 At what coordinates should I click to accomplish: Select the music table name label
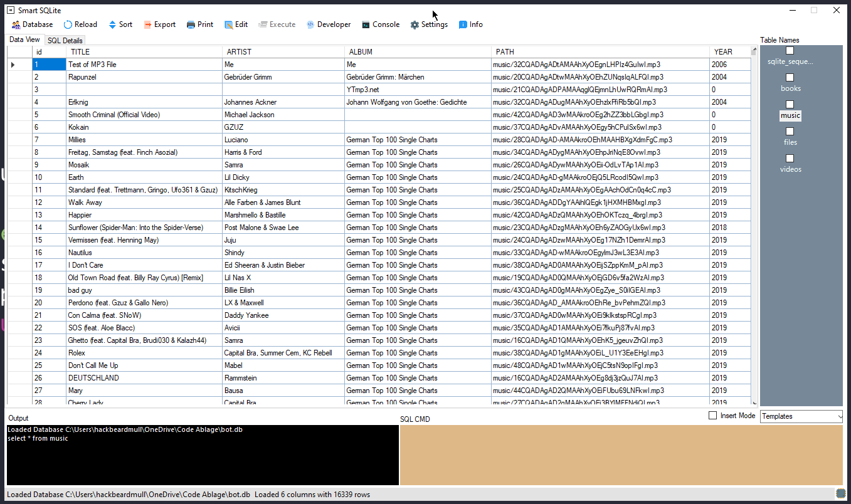[790, 115]
